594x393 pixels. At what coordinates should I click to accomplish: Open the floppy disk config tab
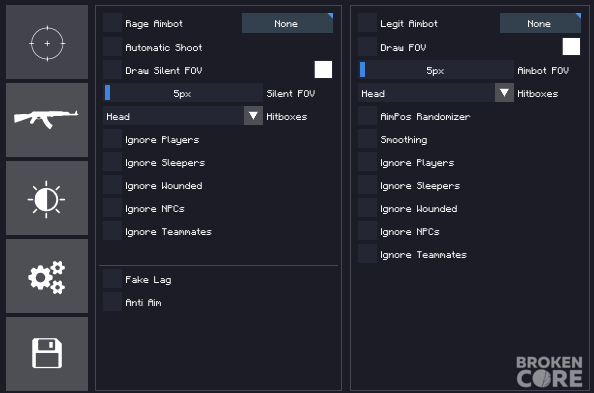47,354
